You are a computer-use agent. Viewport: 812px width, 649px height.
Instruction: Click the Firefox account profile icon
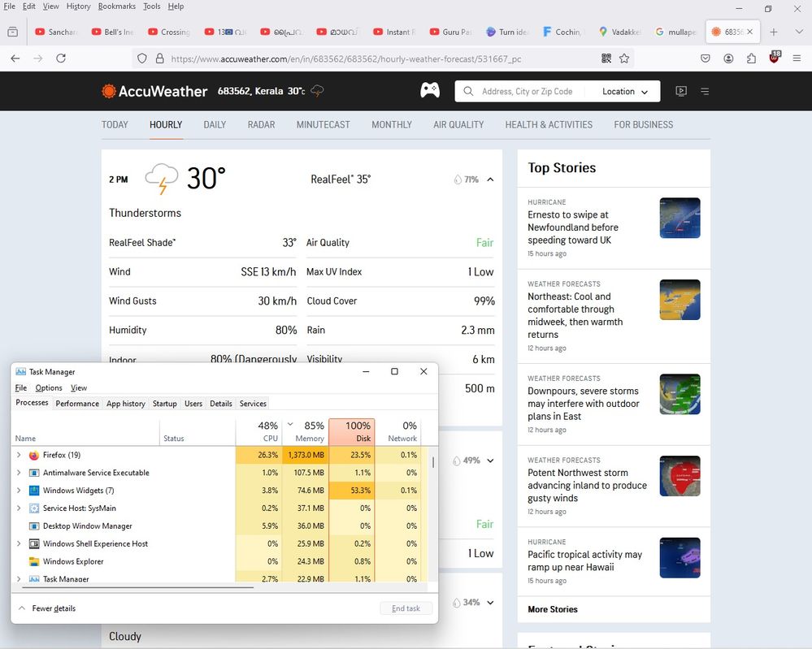coord(729,58)
